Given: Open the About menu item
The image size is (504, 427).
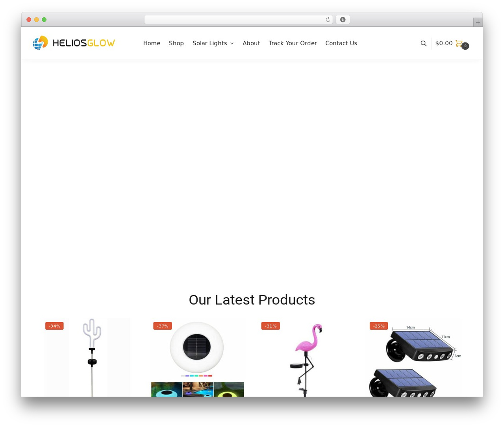Looking at the screenshot, I should pyautogui.click(x=251, y=43).
